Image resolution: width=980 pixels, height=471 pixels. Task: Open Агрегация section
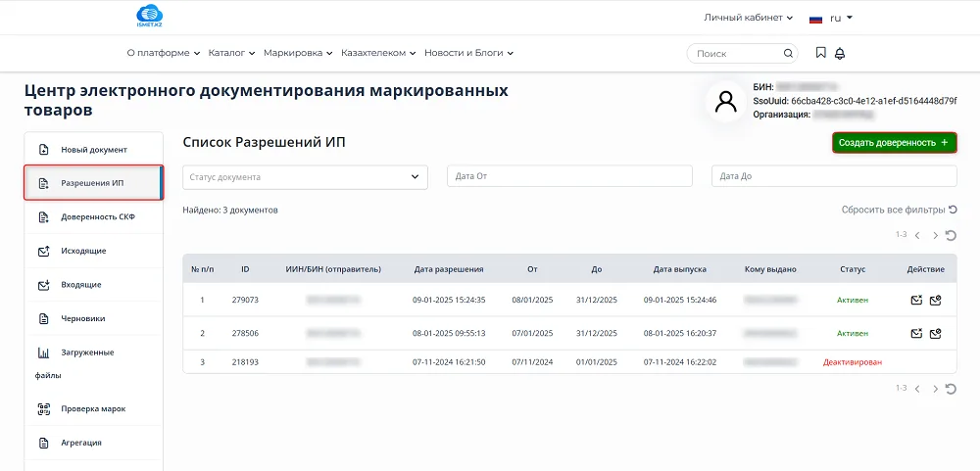(x=94, y=443)
